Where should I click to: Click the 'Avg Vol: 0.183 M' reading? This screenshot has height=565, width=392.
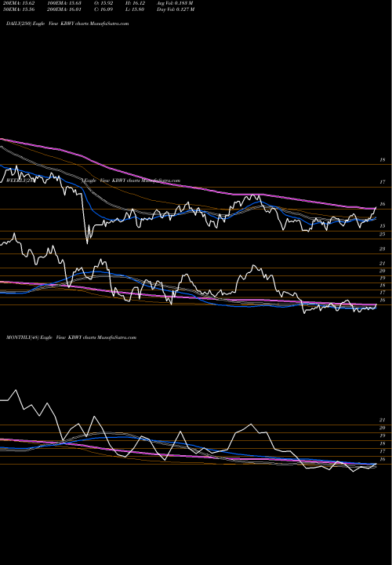176,3
